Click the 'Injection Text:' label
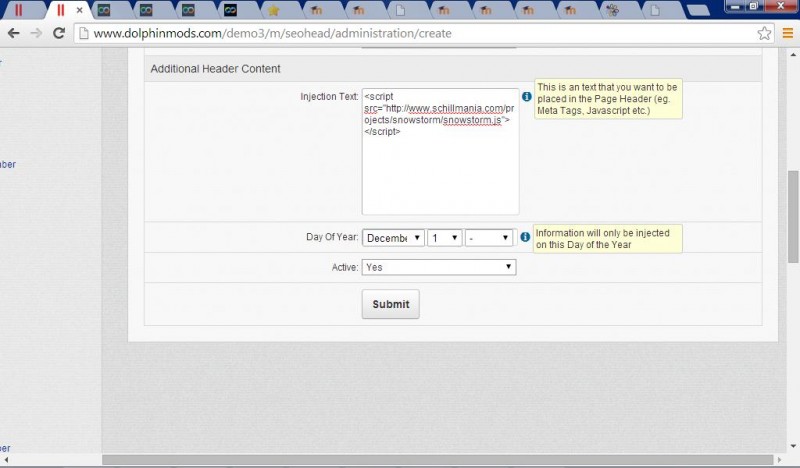800x468 pixels. (329, 96)
